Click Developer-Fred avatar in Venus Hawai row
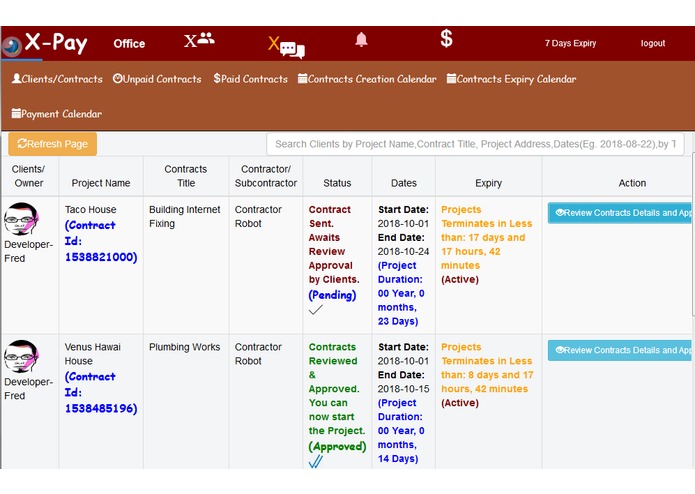Image resolution: width=695 pixels, height=494 pixels. (21, 356)
